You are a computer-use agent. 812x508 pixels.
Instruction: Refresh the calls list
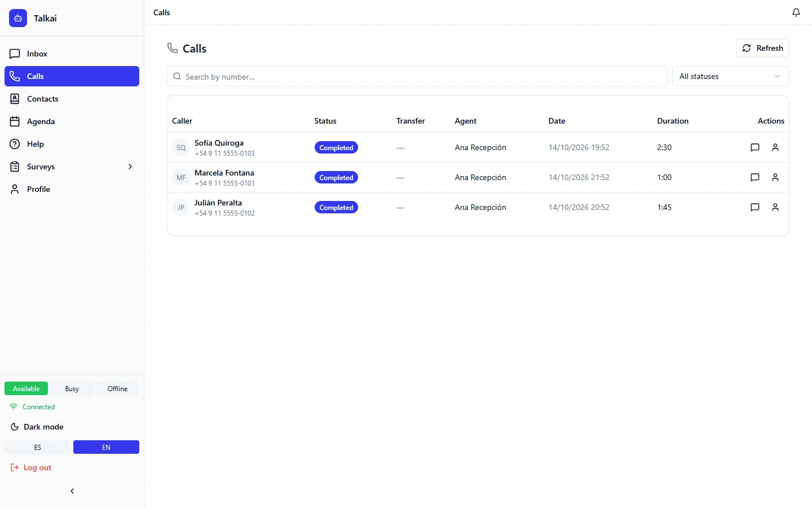[762, 48]
